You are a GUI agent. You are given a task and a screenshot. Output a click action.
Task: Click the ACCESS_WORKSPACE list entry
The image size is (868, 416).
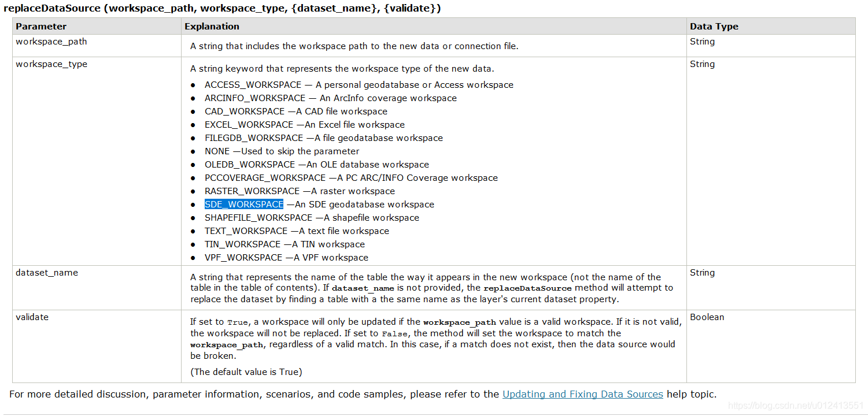pyautogui.click(x=359, y=85)
